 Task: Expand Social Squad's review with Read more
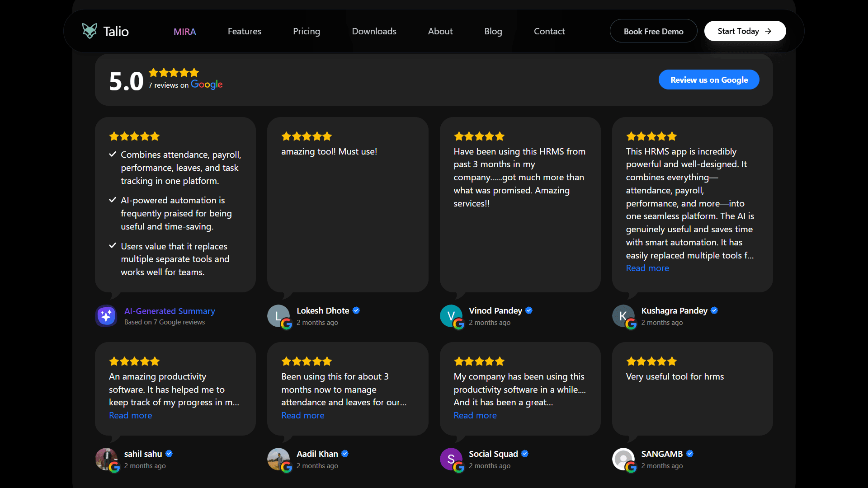475,415
